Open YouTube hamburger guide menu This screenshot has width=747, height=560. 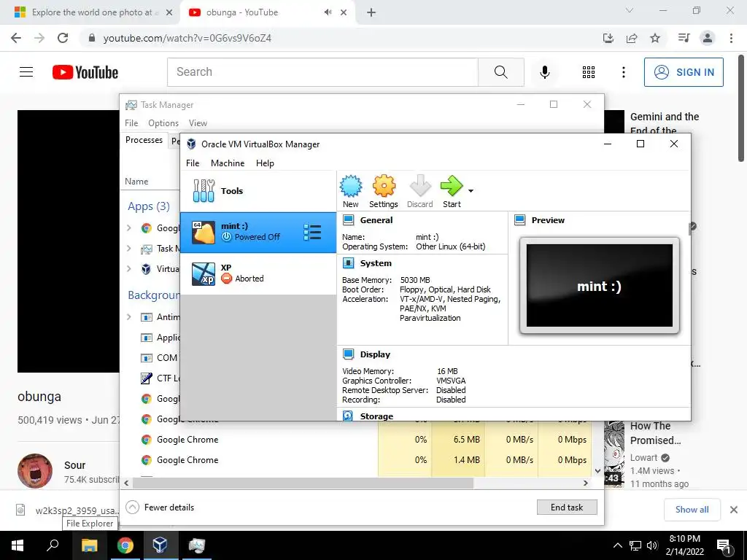[26, 72]
